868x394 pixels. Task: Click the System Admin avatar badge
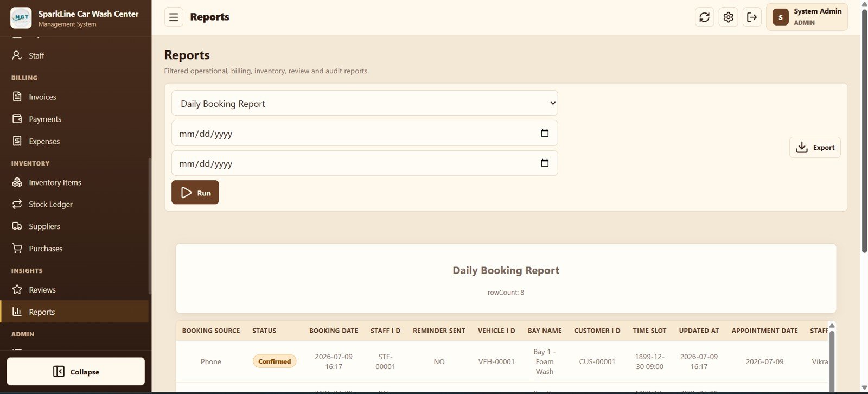pos(780,17)
